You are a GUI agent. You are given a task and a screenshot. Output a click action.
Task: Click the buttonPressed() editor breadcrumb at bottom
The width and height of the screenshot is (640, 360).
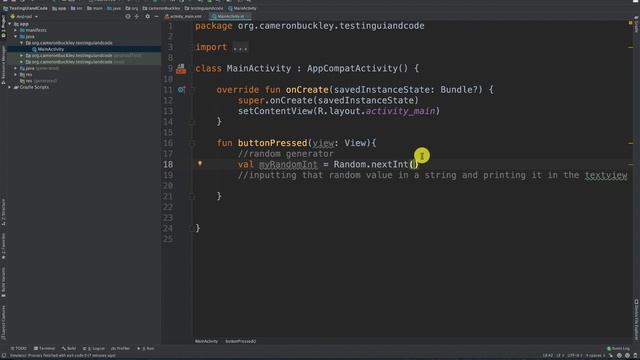pos(241,341)
